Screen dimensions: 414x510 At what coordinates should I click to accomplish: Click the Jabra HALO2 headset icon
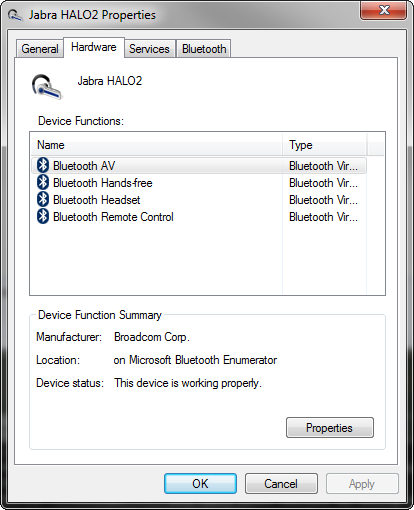point(47,87)
